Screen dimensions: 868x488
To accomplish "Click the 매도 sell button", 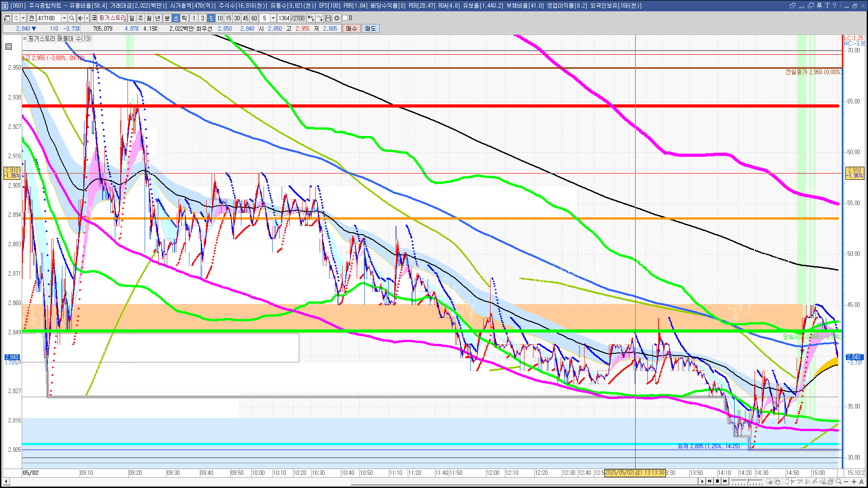I will click(370, 28).
